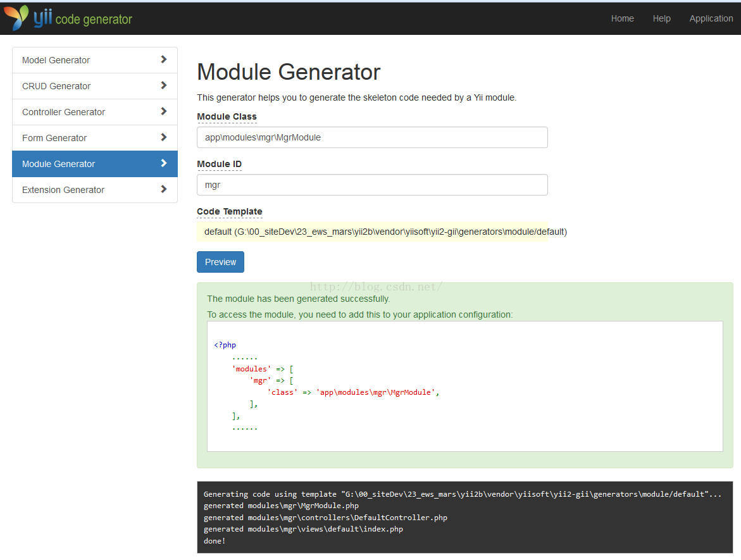The image size is (741, 560).
Task: Click the 'Generating code using template' log line
Action: click(463, 494)
